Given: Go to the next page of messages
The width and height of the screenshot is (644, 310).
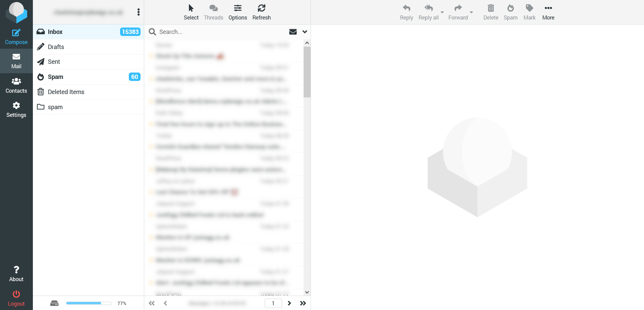Looking at the screenshot, I should pyautogui.click(x=289, y=303).
